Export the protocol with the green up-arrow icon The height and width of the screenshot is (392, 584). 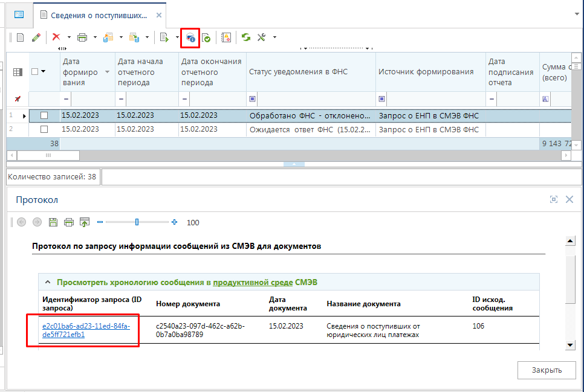tap(85, 222)
